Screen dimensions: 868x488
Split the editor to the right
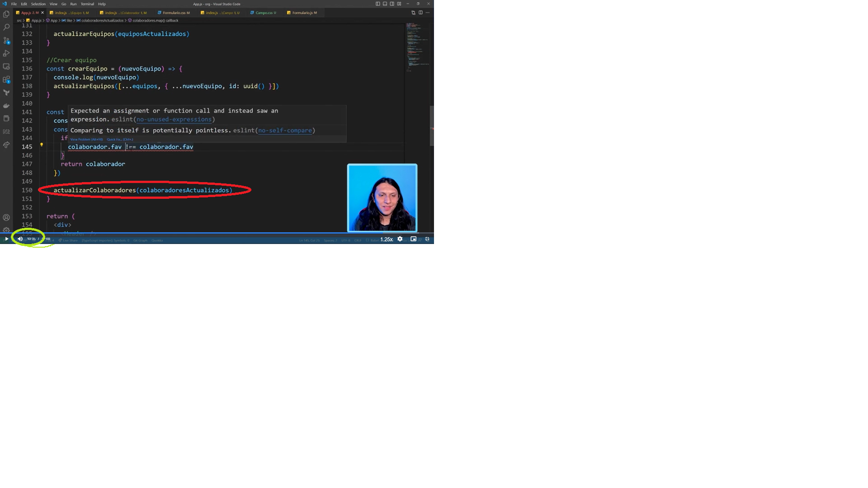coord(420,13)
